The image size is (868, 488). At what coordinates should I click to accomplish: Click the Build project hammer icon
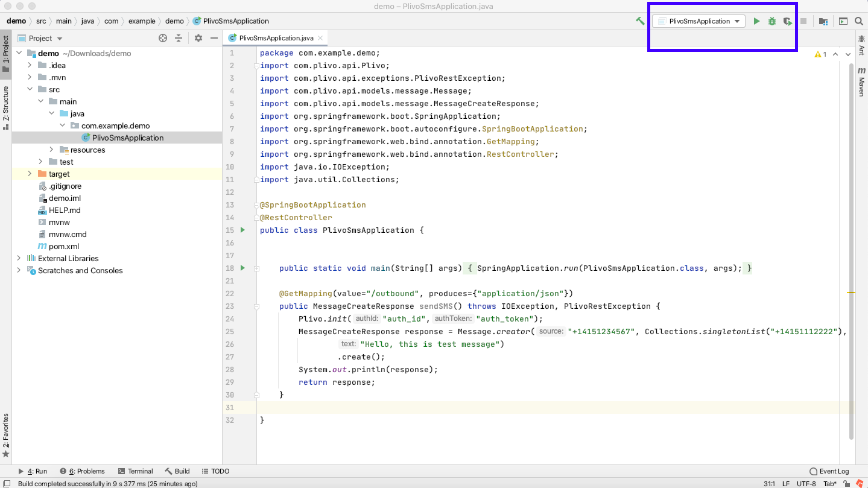(x=640, y=21)
